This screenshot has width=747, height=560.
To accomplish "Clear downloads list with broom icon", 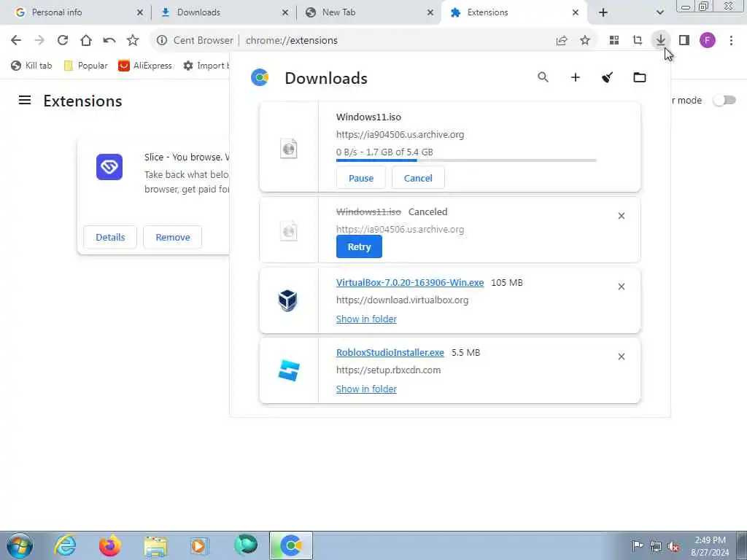I will coord(607,77).
